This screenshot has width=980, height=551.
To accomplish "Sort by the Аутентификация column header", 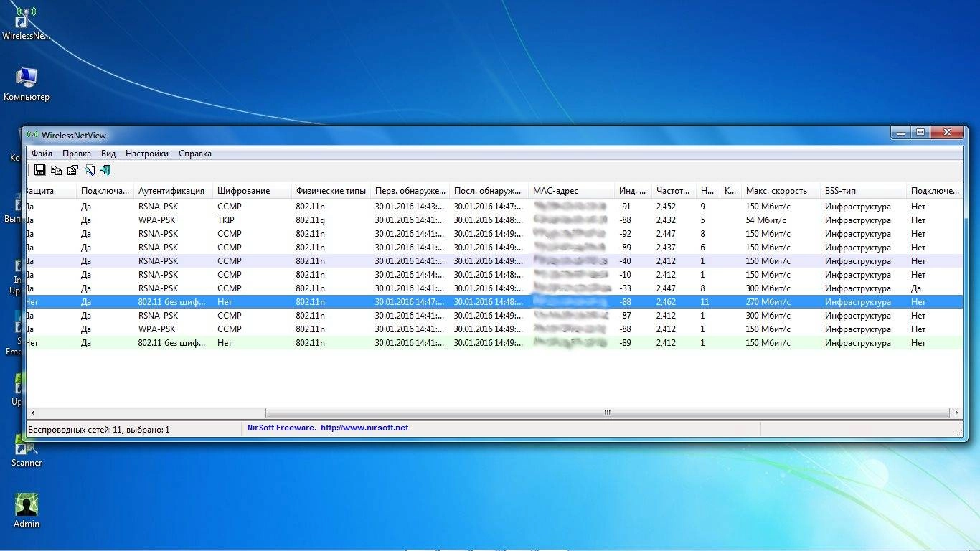I will 174,191.
